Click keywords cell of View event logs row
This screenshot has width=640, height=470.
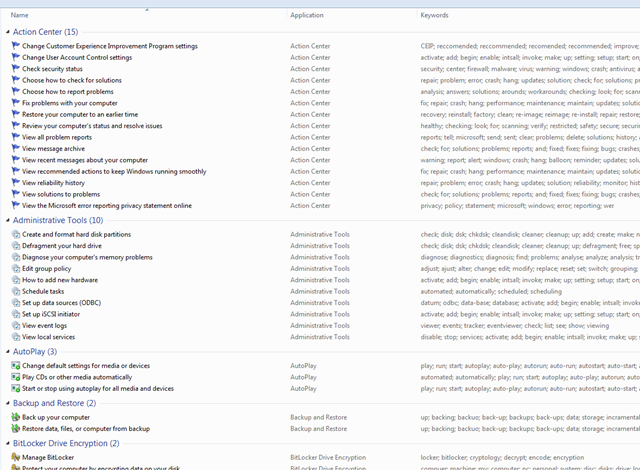point(515,326)
